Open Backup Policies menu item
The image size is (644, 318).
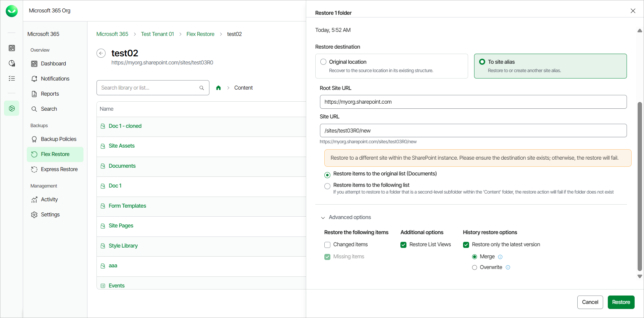59,139
